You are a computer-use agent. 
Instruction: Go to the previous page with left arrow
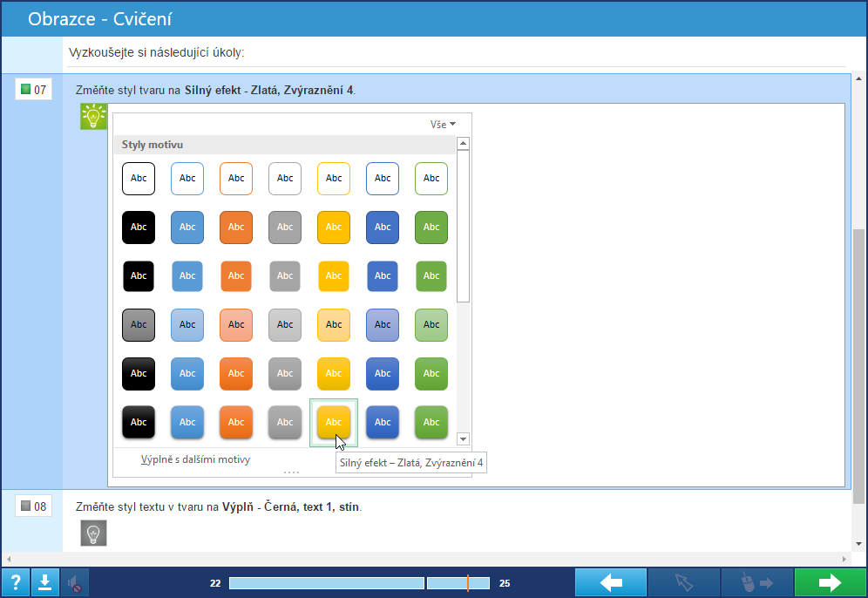coord(611,582)
